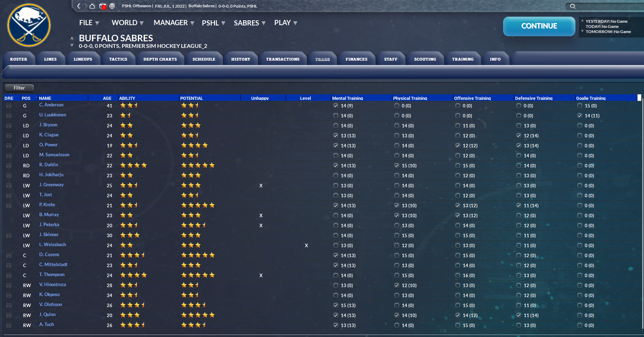Open the globe web browser icon
The image size is (644, 337).
click(112, 6)
